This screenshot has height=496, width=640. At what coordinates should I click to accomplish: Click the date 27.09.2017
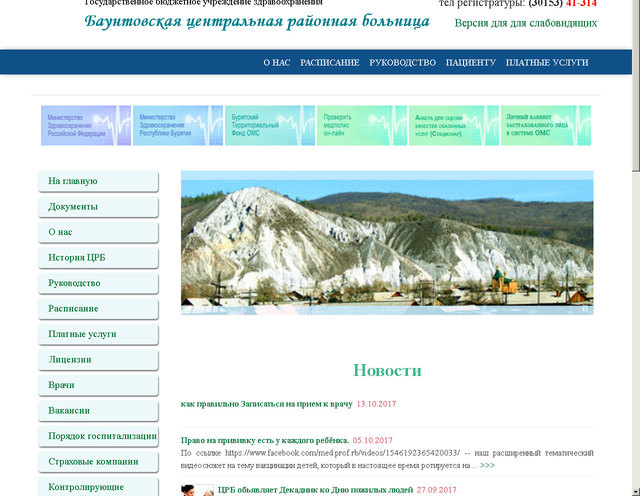[437, 490]
